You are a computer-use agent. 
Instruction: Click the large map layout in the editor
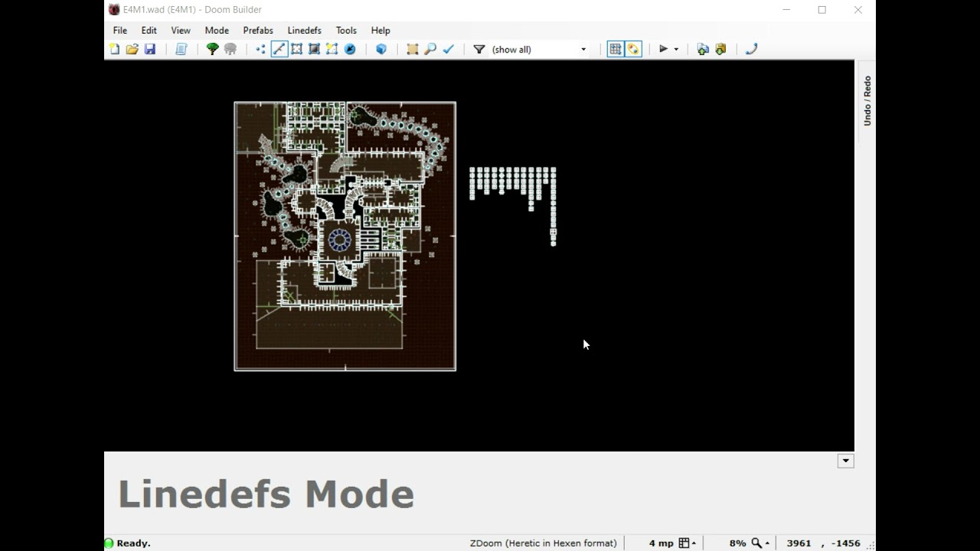point(345,236)
